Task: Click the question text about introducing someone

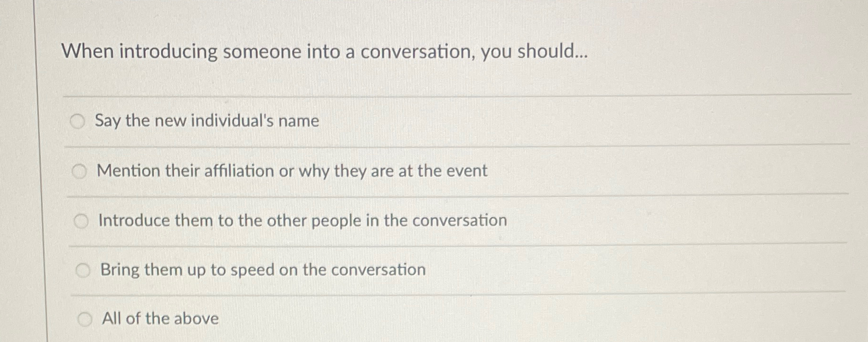Action: pyautogui.click(x=326, y=52)
